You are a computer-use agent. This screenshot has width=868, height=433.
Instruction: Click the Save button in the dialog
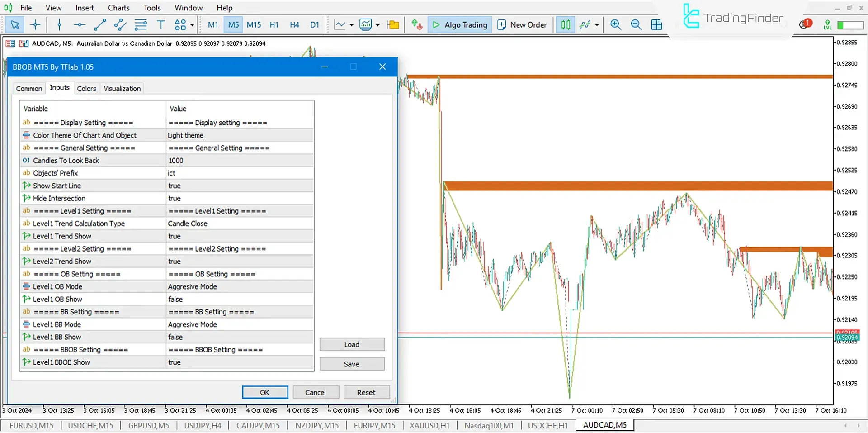352,364
